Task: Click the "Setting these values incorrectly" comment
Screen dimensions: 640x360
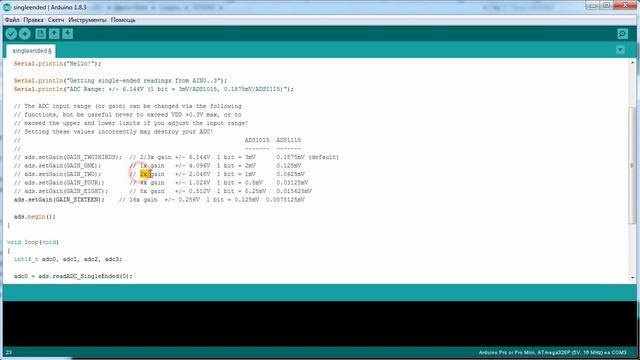Action: pos(113,132)
